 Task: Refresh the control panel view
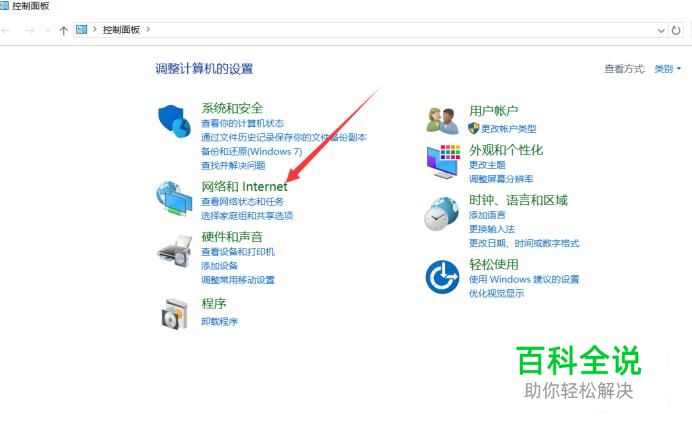676,30
